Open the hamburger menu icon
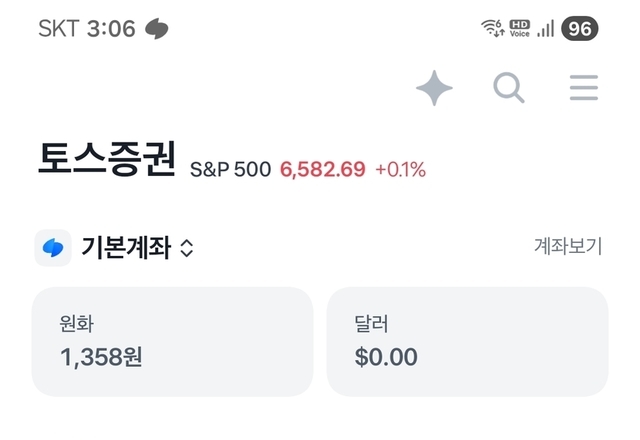 pyautogui.click(x=584, y=89)
